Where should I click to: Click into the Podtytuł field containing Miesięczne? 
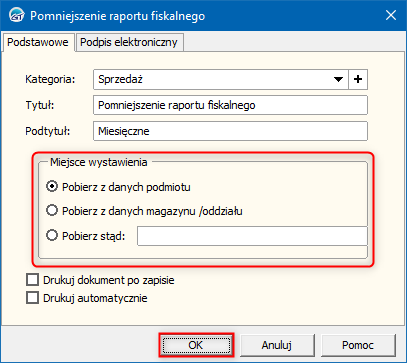pos(230,131)
